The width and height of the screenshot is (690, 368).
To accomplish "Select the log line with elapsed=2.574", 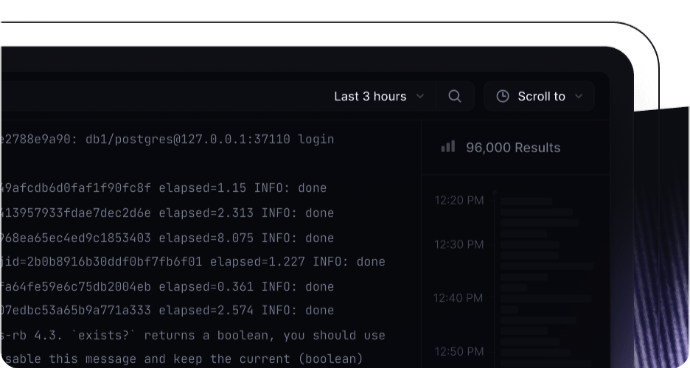I will click(x=167, y=310).
